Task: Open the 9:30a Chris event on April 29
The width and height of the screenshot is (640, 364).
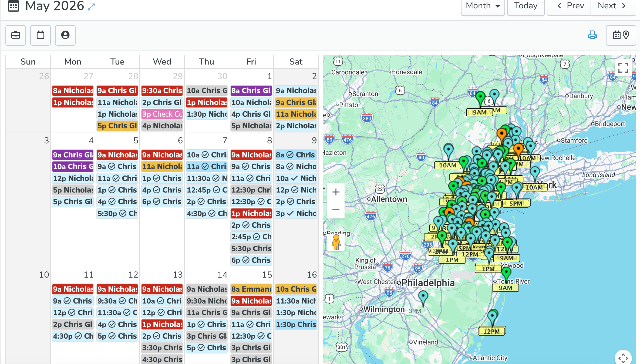Action: (x=162, y=91)
